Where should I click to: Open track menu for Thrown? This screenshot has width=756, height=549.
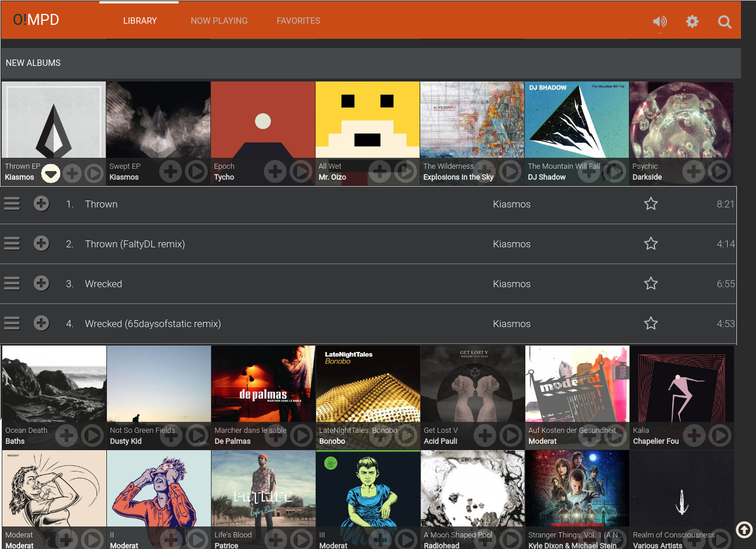(12, 203)
